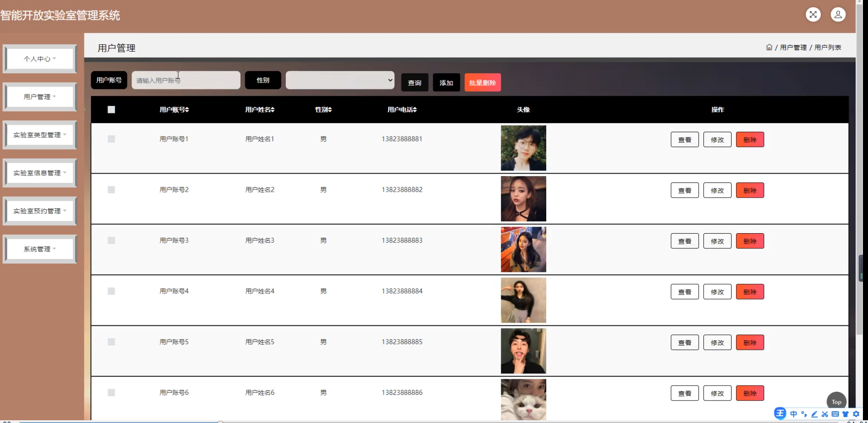
Task: Toggle IME punctuation mode icon
Action: pyautogui.click(x=804, y=414)
